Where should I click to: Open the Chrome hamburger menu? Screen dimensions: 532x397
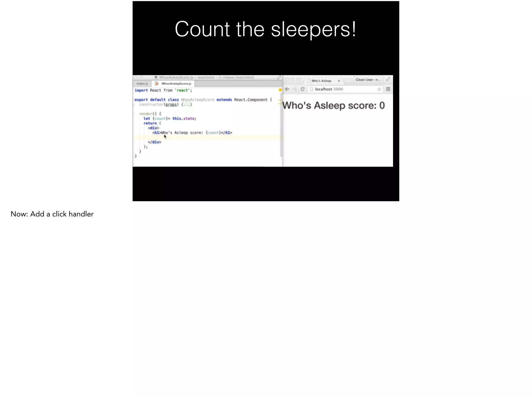tap(388, 89)
